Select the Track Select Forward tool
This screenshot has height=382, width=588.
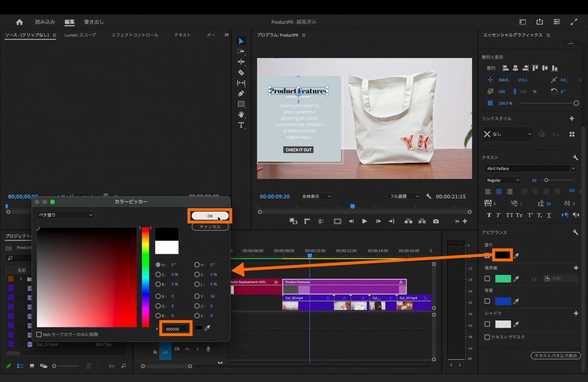[x=241, y=52]
